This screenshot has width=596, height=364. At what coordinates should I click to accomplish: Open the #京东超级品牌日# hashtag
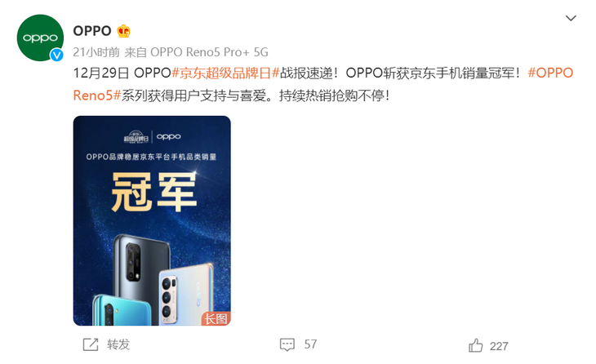point(226,73)
